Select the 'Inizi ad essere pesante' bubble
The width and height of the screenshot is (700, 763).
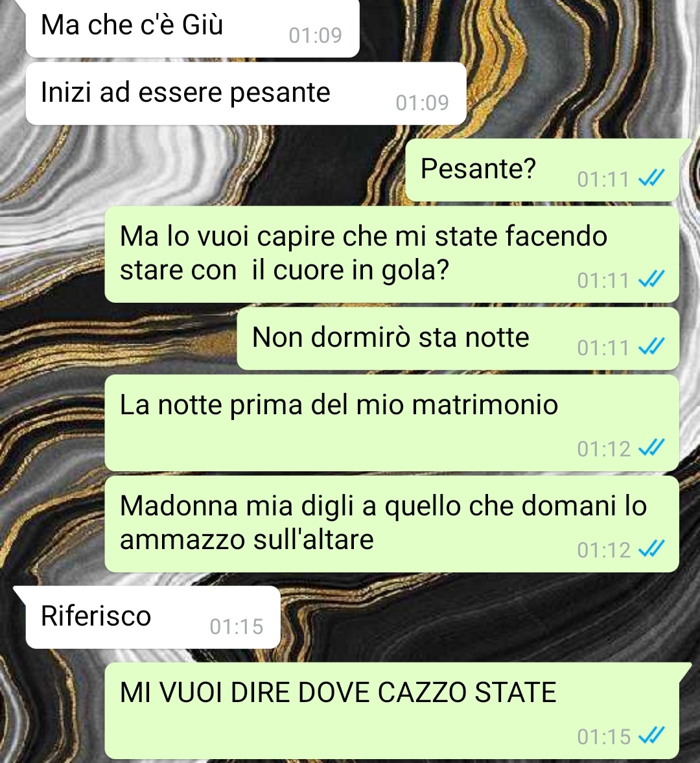246,93
